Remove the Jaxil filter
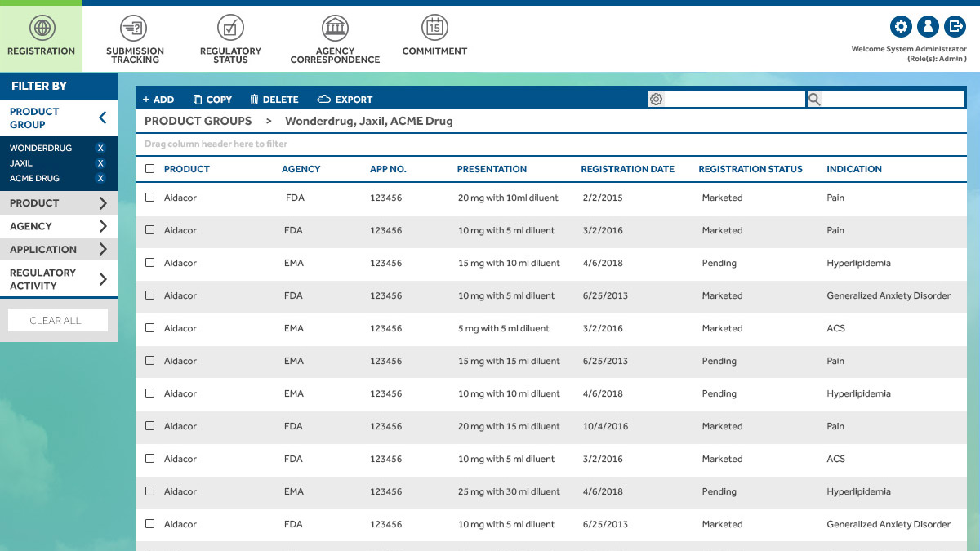 click(x=100, y=163)
